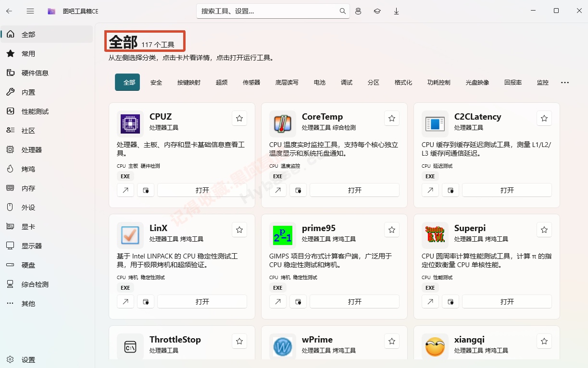Select 性能测试 in the sidebar
The width and height of the screenshot is (588, 368).
pos(47,111)
